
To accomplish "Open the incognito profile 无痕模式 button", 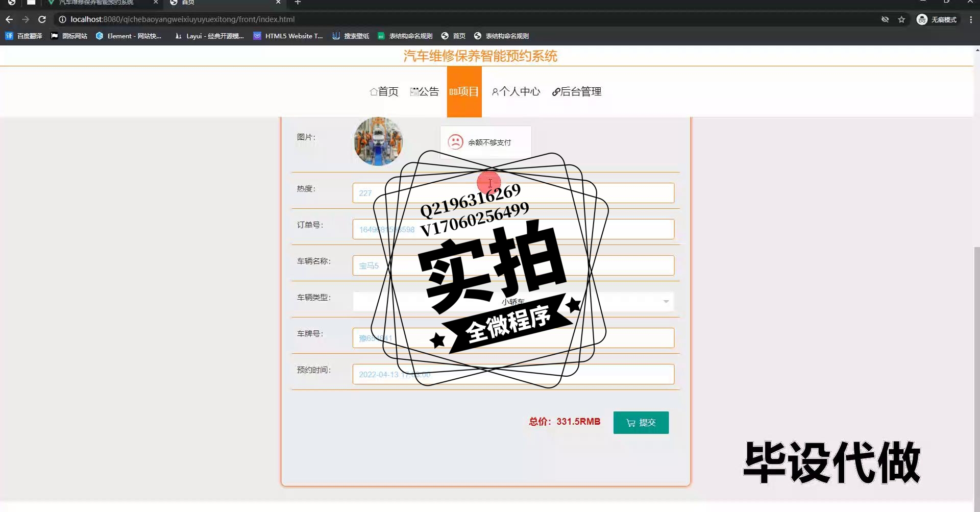I will point(937,19).
